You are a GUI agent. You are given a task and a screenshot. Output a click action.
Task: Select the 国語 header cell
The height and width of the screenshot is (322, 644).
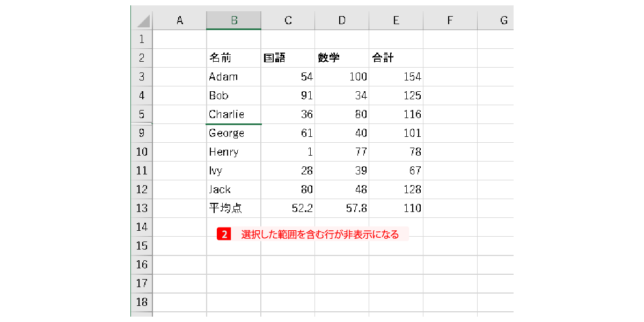click(288, 58)
